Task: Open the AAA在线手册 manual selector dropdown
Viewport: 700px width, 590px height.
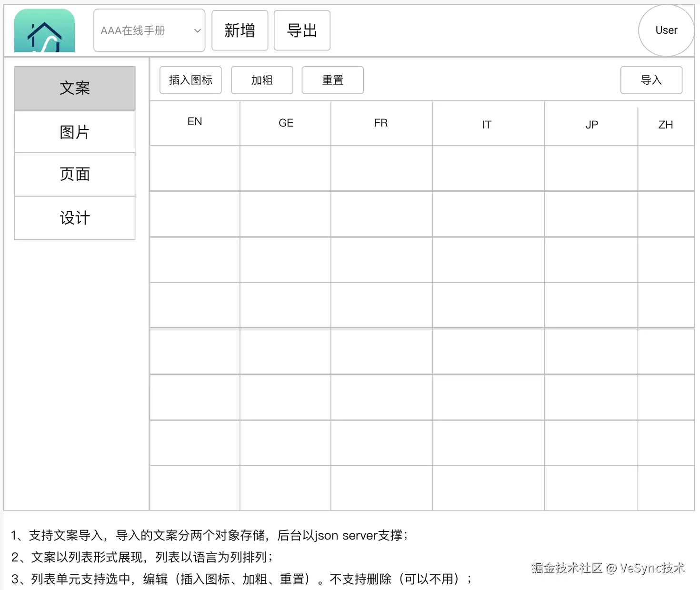Action: (143, 30)
